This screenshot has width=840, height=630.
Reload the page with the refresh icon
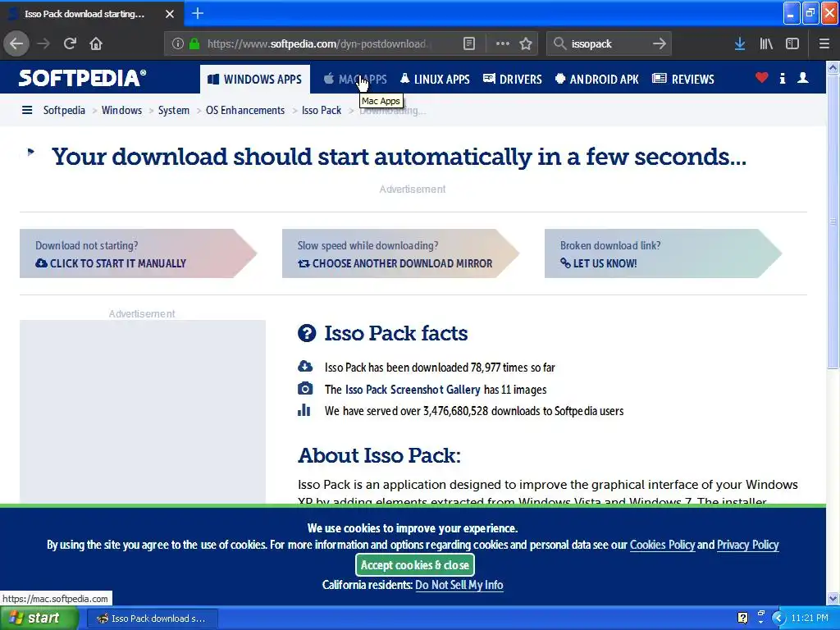(70, 44)
